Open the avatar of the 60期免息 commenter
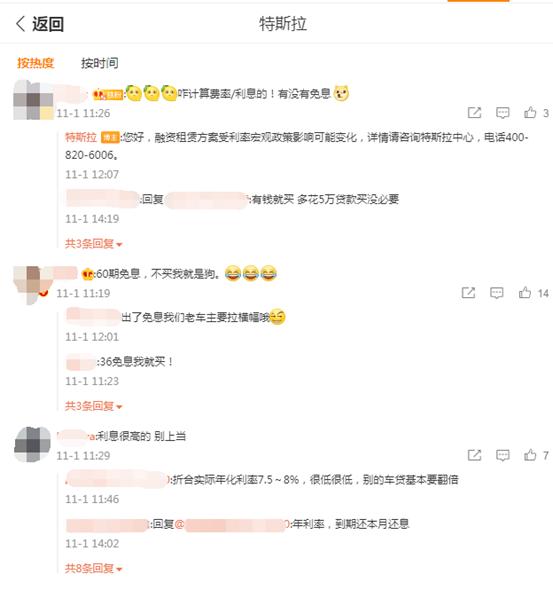 pos(33,284)
